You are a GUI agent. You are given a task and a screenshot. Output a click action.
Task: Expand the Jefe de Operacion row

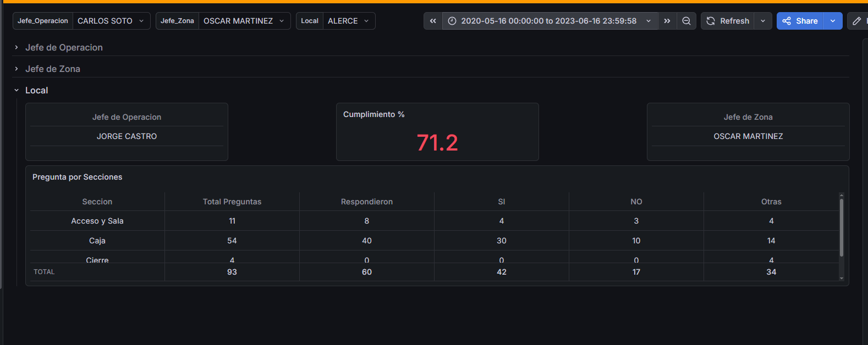pyautogui.click(x=64, y=48)
